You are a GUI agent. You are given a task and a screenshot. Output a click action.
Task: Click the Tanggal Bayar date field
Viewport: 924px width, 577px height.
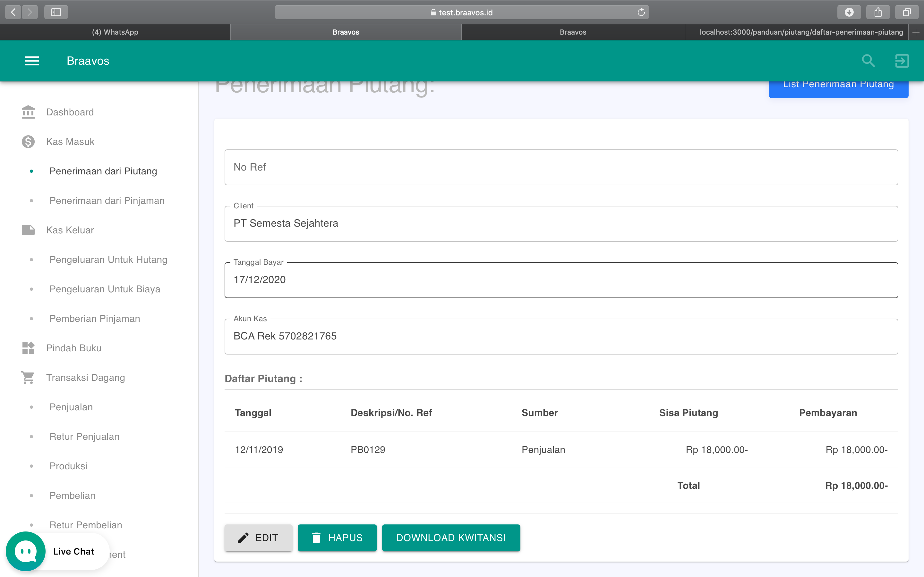pyautogui.click(x=561, y=280)
